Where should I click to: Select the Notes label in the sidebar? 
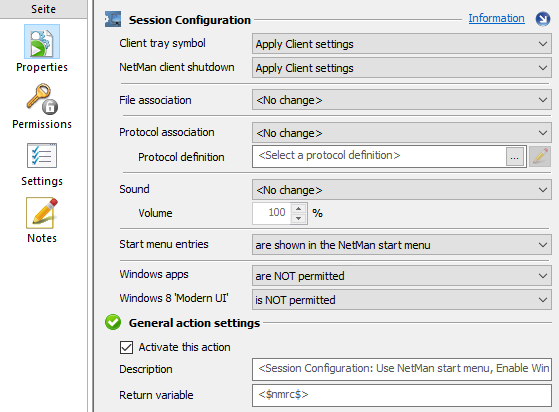click(x=42, y=238)
